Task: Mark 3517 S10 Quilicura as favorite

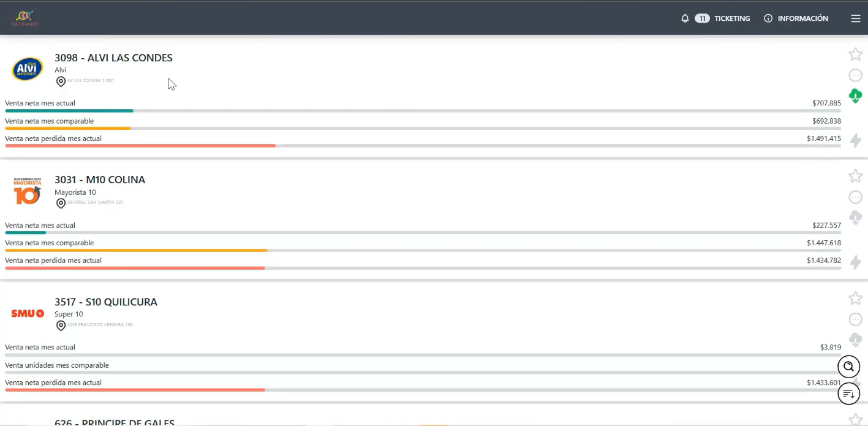Action: click(x=855, y=299)
